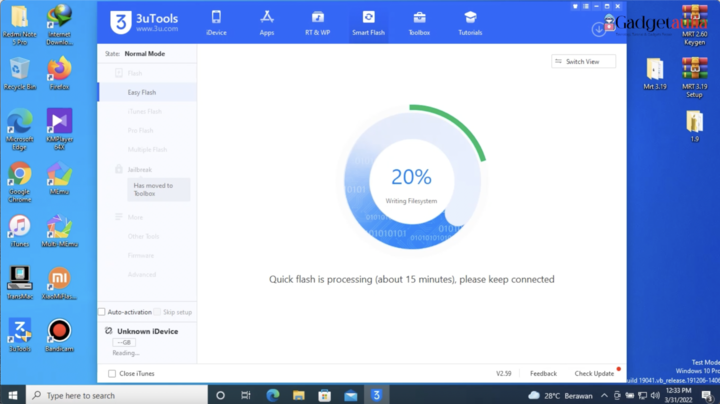Screen dimensions: 720x404
Task: Tick the Close iTunes checkbox
Action: (x=112, y=374)
